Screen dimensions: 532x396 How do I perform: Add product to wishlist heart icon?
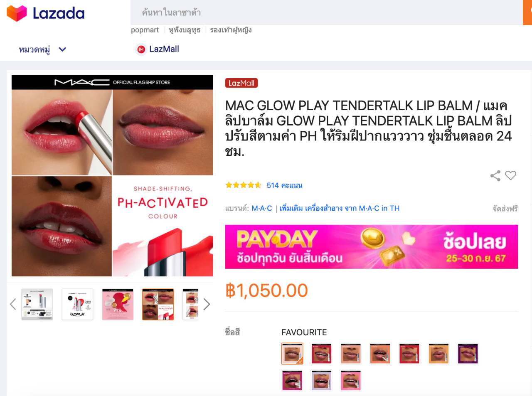click(511, 175)
